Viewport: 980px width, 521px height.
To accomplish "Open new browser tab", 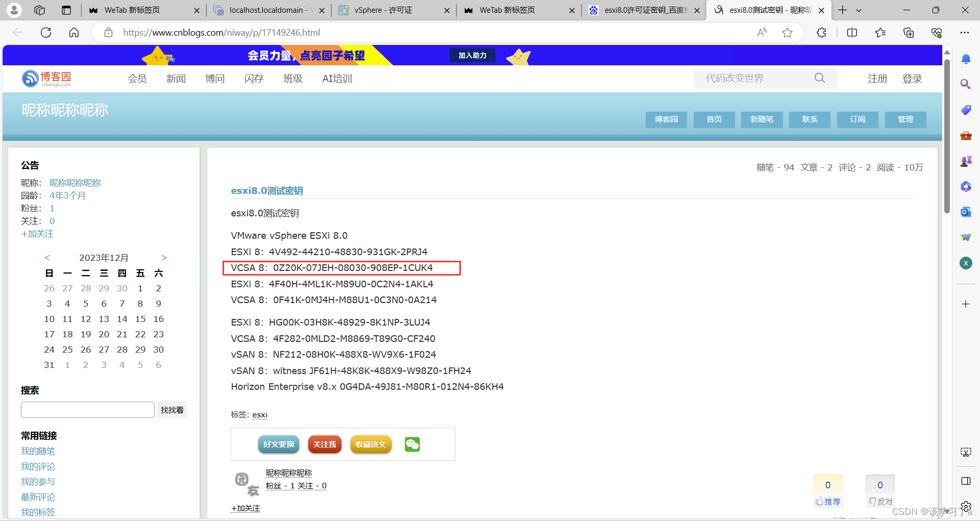I will point(842,10).
